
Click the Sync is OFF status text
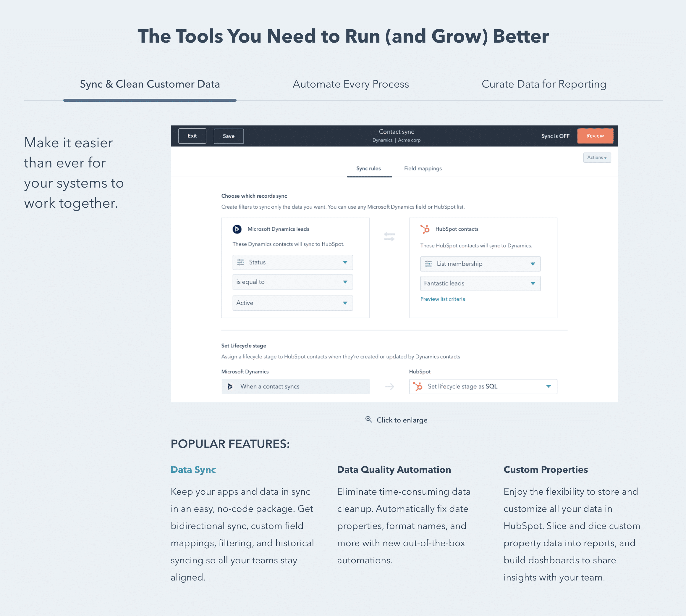555,136
